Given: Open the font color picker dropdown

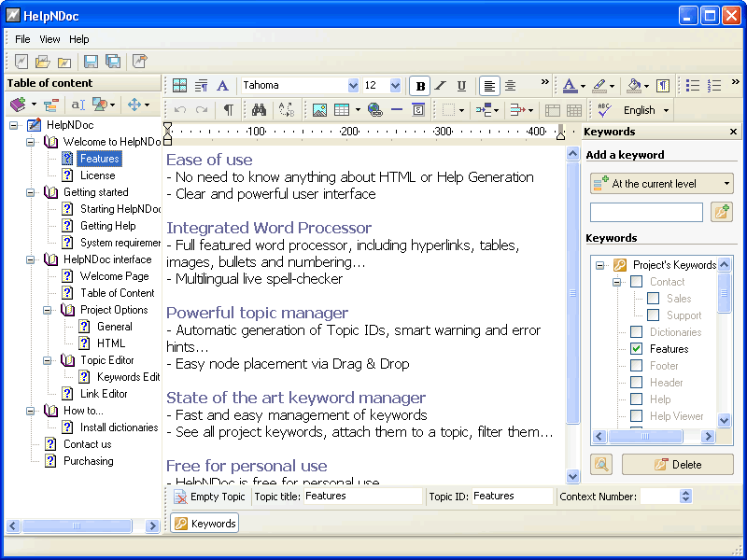Looking at the screenshot, I should [584, 86].
